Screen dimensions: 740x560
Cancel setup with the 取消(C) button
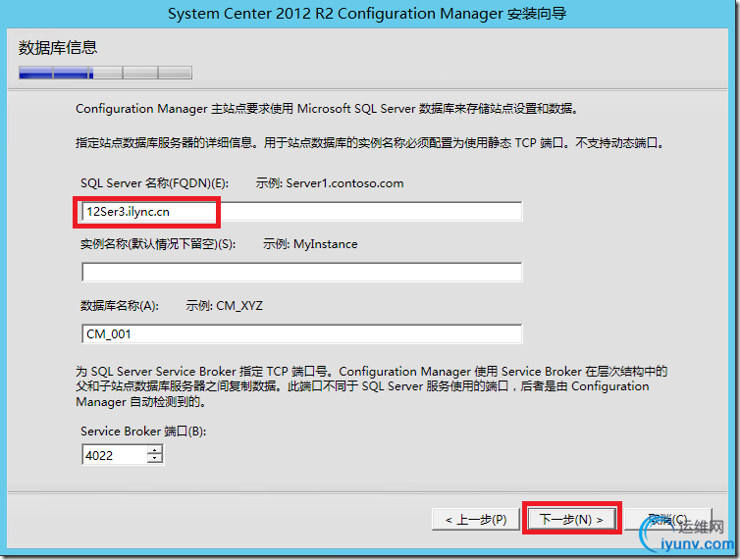[x=667, y=520]
